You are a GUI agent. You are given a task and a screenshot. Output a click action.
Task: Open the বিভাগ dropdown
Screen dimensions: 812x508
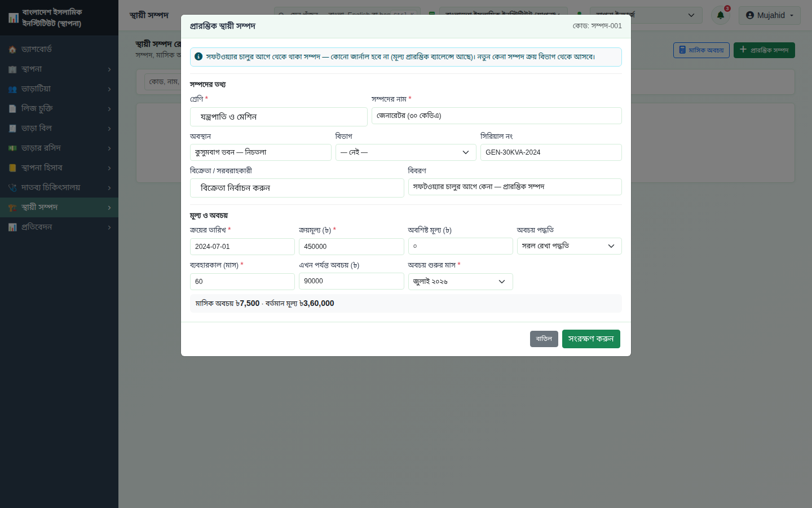pos(406,152)
